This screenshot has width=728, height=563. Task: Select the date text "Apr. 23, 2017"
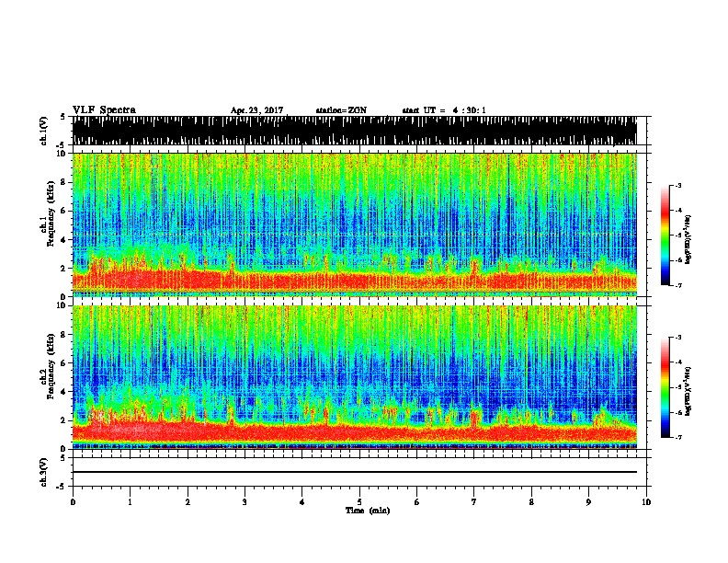coord(256,110)
